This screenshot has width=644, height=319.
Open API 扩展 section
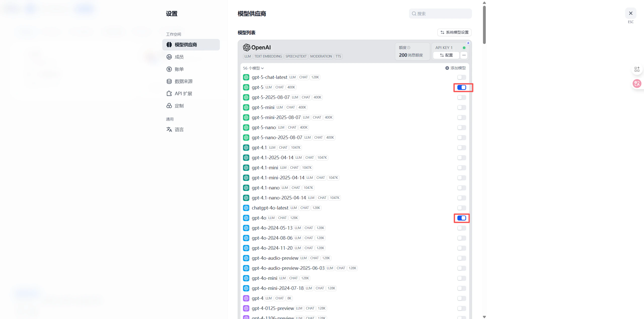[x=191, y=94]
